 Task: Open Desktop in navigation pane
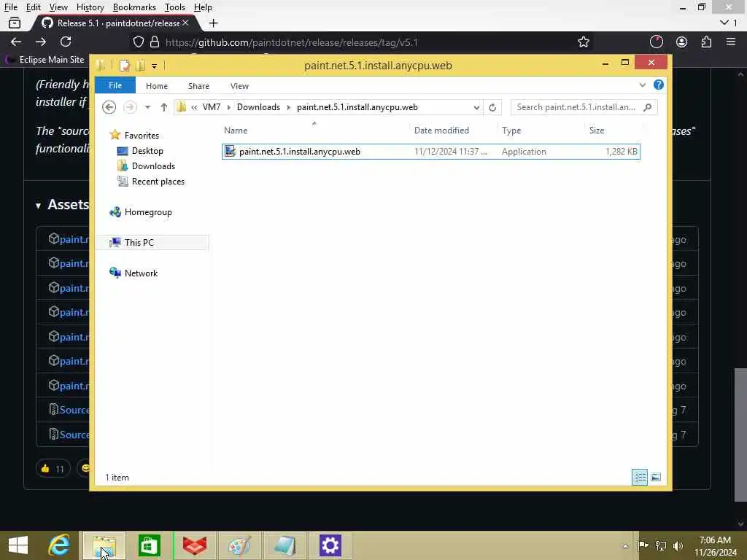pos(147,151)
